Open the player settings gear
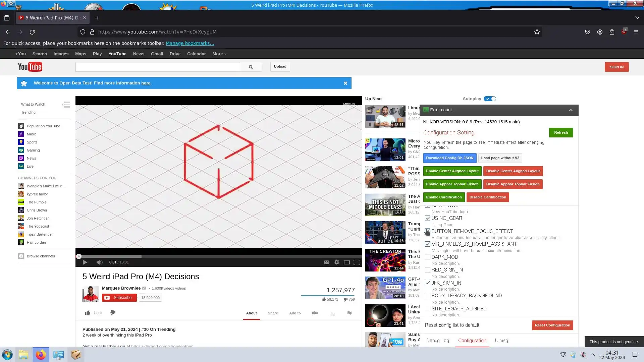Viewport: 644px width, 362px height. tap(336, 262)
